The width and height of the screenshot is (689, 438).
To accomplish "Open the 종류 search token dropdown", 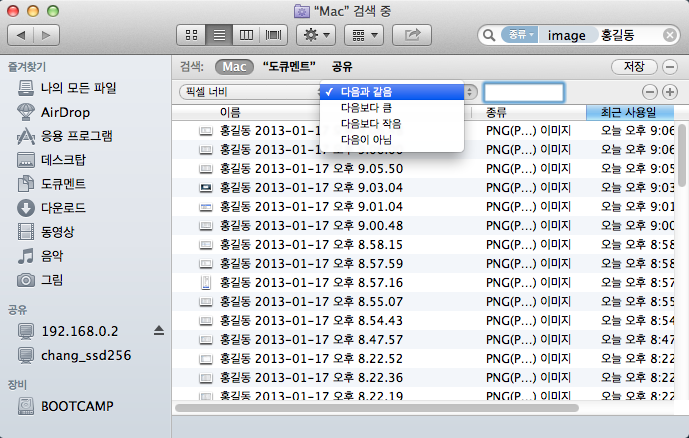I will point(520,35).
